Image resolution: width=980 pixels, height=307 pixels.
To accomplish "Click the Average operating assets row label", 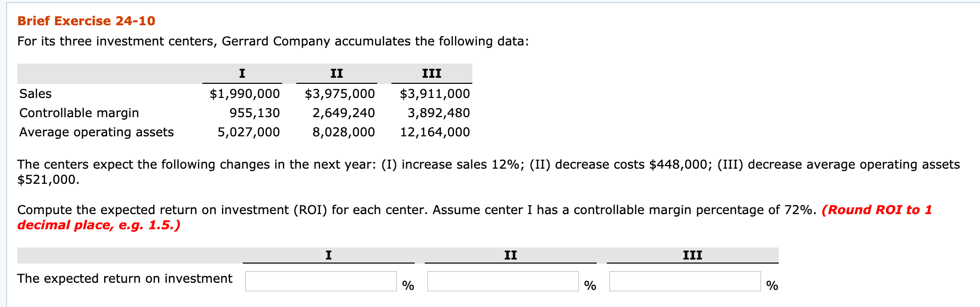I will 96,132.
